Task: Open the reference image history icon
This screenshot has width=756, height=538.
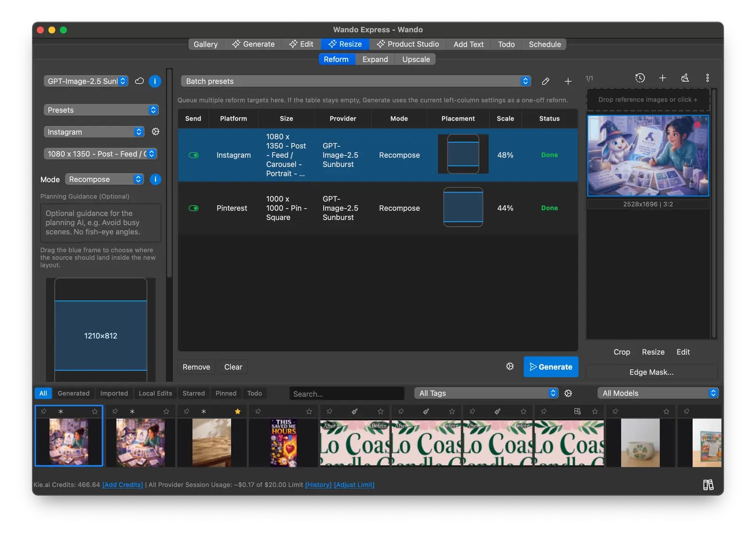Action: pos(640,78)
